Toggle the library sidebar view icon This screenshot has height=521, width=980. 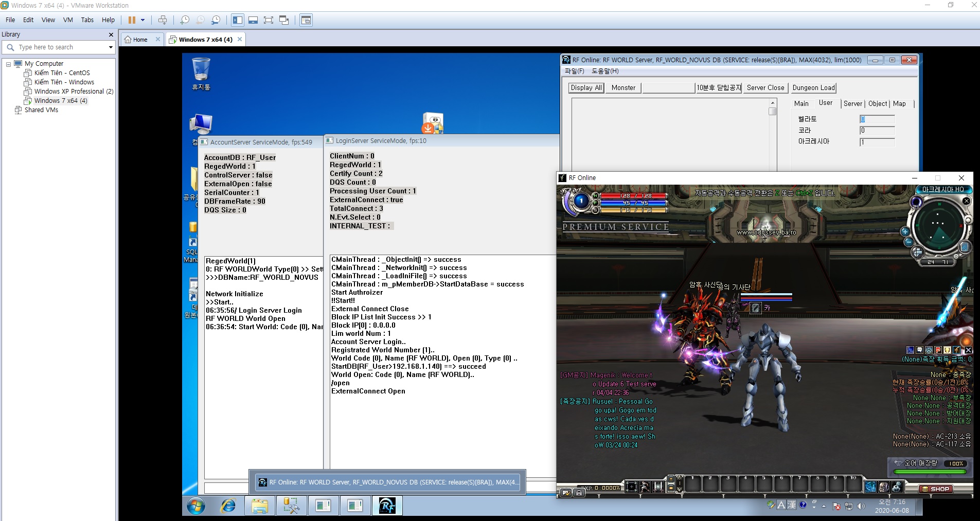[x=238, y=20]
